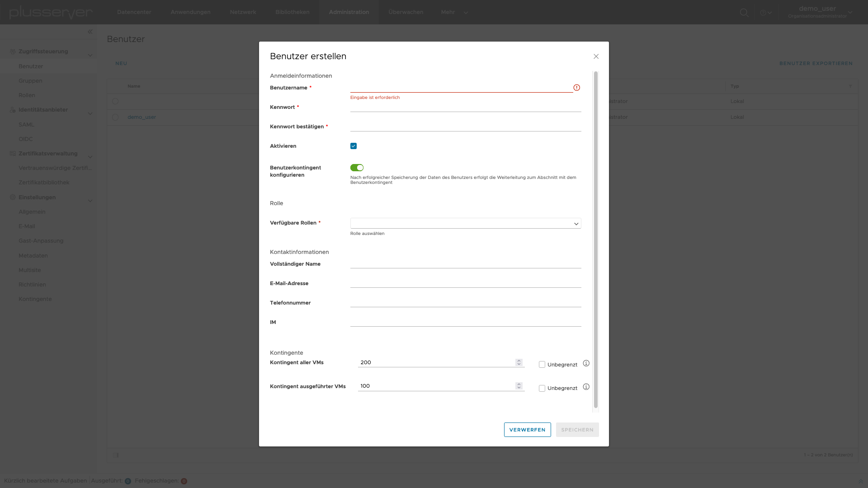Show info for Kontingent aller VMs
868x488 pixels.
(x=586, y=363)
